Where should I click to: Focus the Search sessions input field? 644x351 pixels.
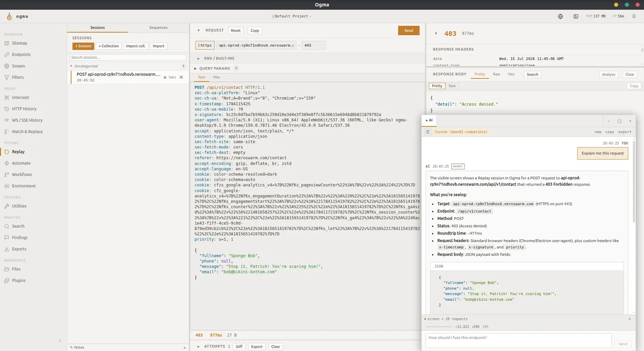coord(128,58)
